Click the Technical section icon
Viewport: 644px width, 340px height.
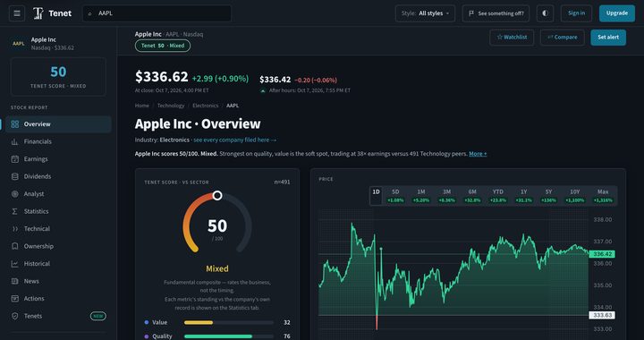tap(15, 229)
